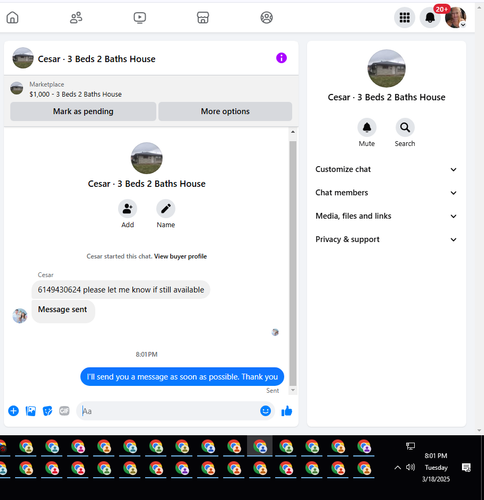Expand Media, files and links section
Viewport: 484px width, 500px height.
386,216
